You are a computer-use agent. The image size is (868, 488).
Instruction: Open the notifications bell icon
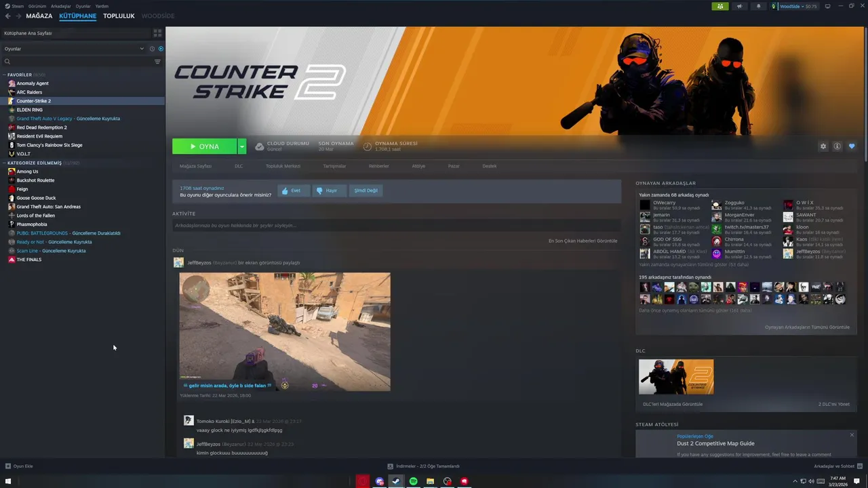pos(758,6)
